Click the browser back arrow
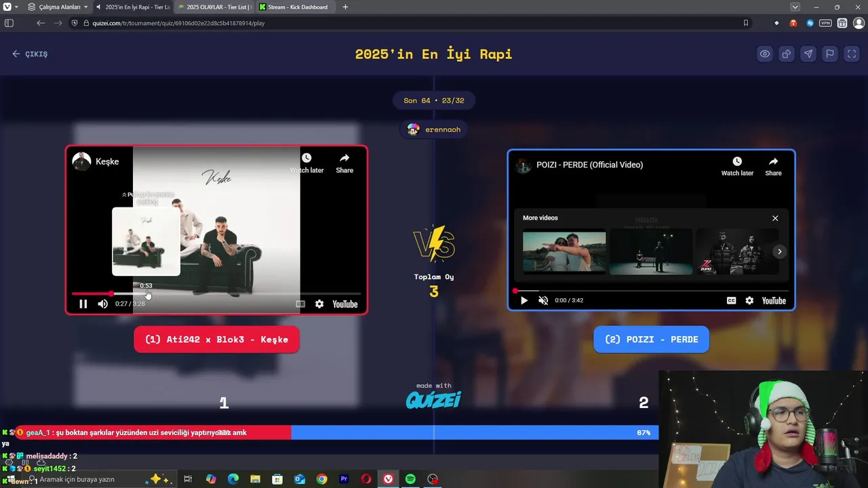The width and height of the screenshot is (868, 488). point(41,23)
